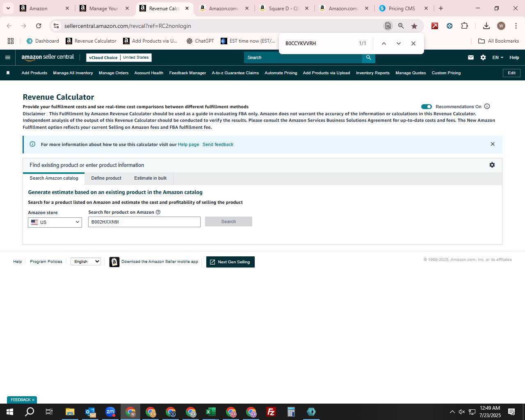
Task: Open a new browser tab
Action: 441,8
